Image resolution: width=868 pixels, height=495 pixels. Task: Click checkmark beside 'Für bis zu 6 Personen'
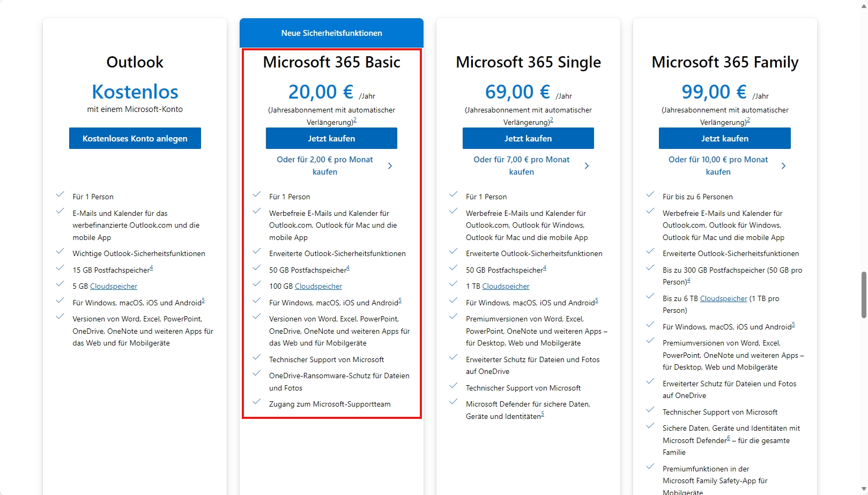coord(650,194)
